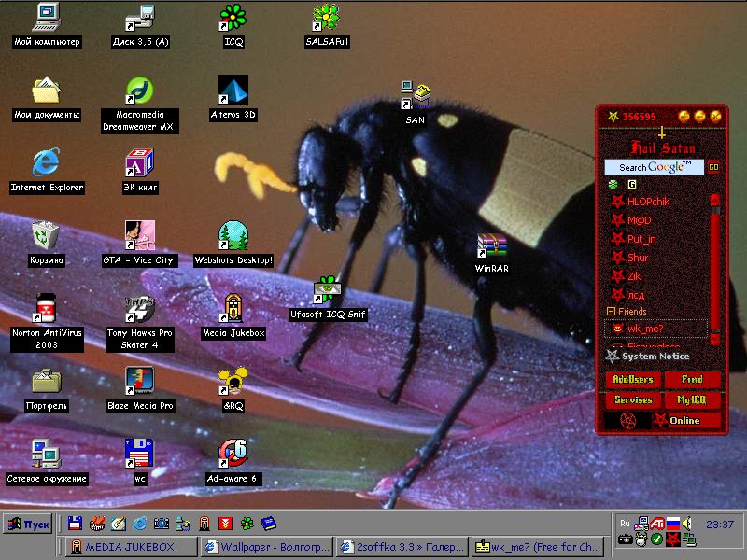Open the Servises menu in ICQ

point(633,400)
